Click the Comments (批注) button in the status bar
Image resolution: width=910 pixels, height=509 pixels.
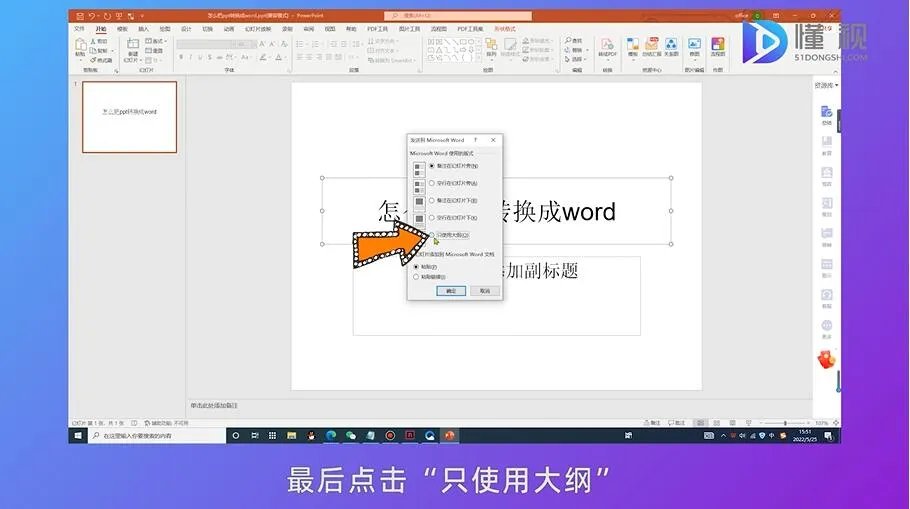(676, 423)
